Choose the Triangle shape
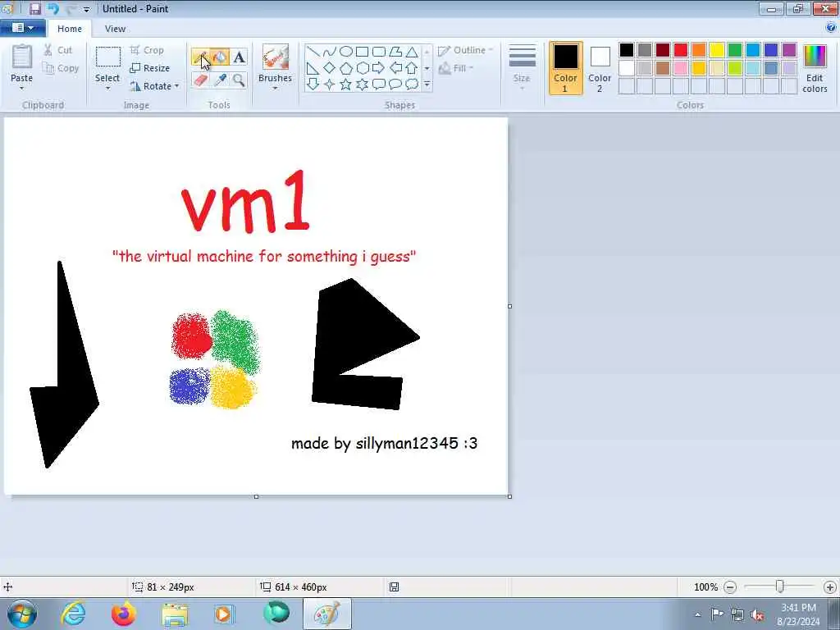The height and width of the screenshot is (630, 840). pos(412,52)
